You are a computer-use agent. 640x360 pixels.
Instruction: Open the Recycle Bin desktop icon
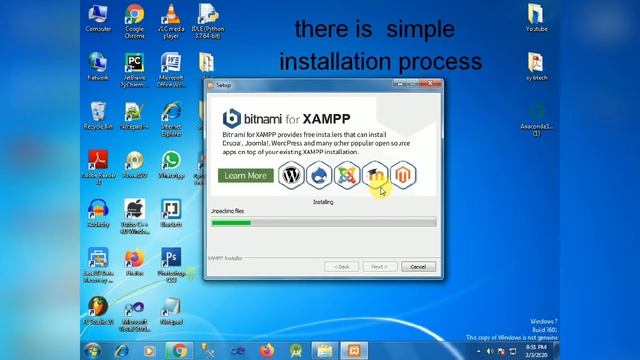pos(98,116)
